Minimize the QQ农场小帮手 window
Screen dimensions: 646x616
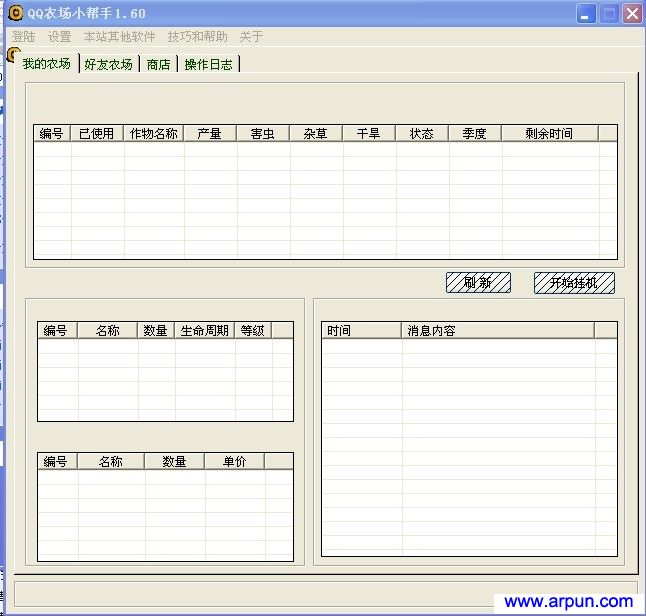pyautogui.click(x=586, y=14)
